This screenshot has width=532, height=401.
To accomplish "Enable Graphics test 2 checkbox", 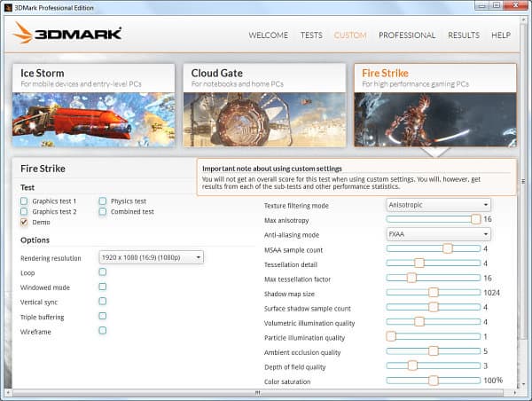I will click(24, 211).
